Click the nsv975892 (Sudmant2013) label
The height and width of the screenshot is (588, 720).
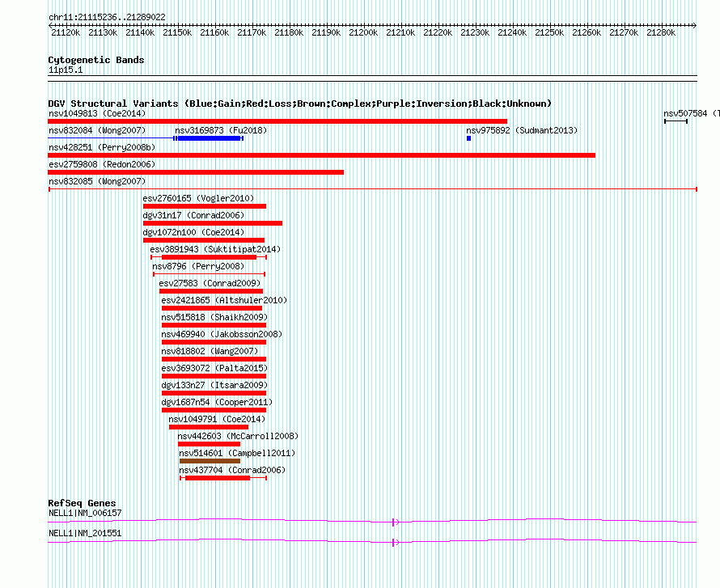[522, 130]
